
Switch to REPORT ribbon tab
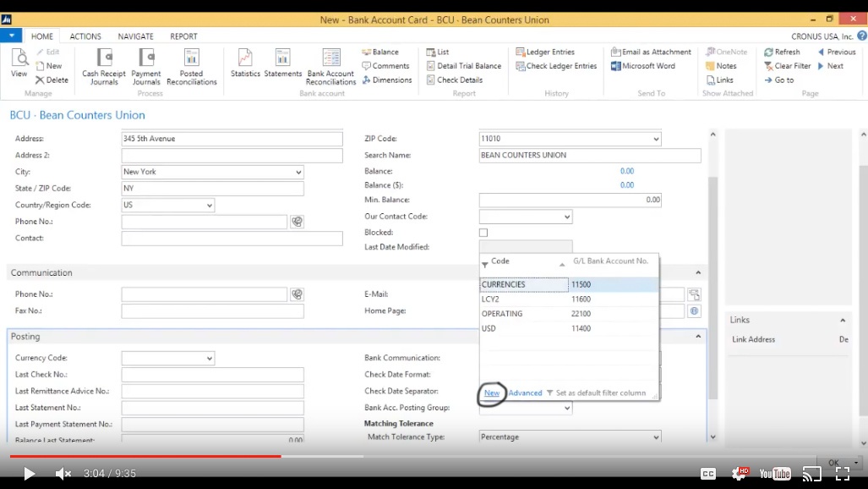pyautogui.click(x=183, y=36)
